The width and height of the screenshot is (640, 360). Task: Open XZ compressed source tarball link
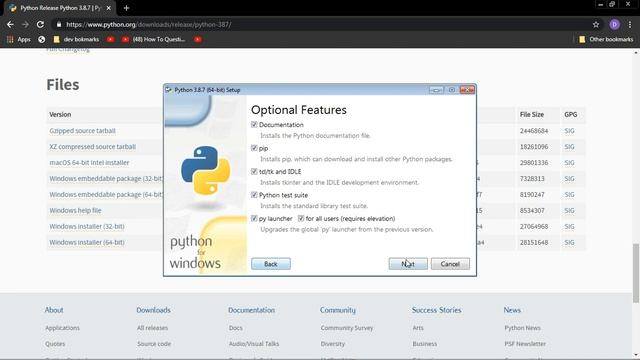[x=93, y=147]
